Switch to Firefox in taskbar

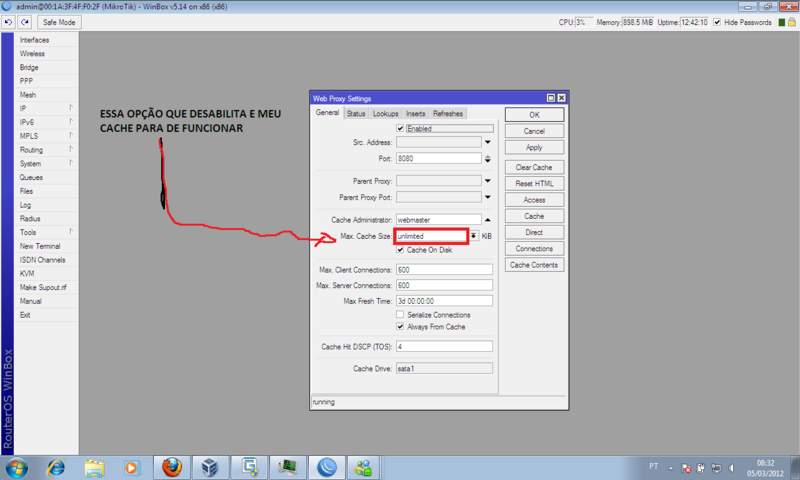[x=172, y=468]
